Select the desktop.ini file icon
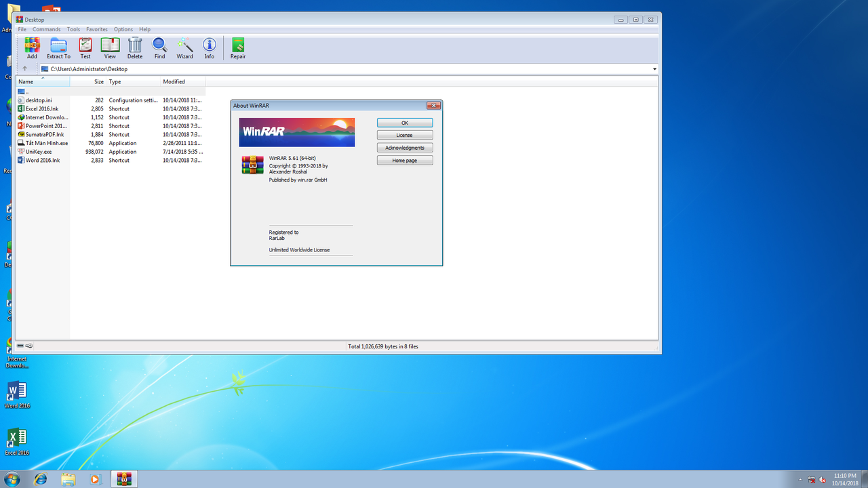868x488 pixels. pyautogui.click(x=21, y=100)
